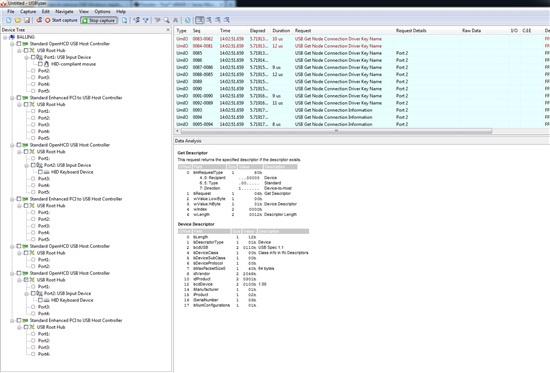Click the Save disk toolbar icon
The height and width of the screenshot is (373, 550).
pyautogui.click(x=27, y=20)
